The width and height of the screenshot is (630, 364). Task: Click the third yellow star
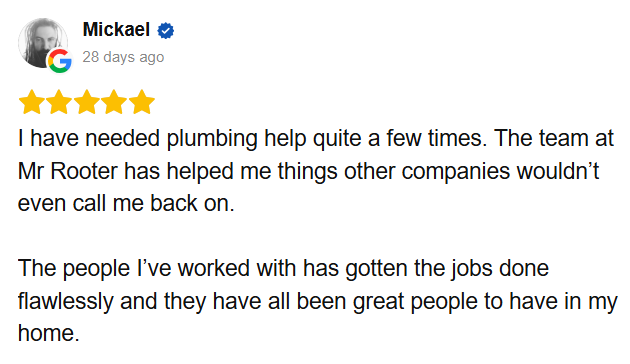87,102
